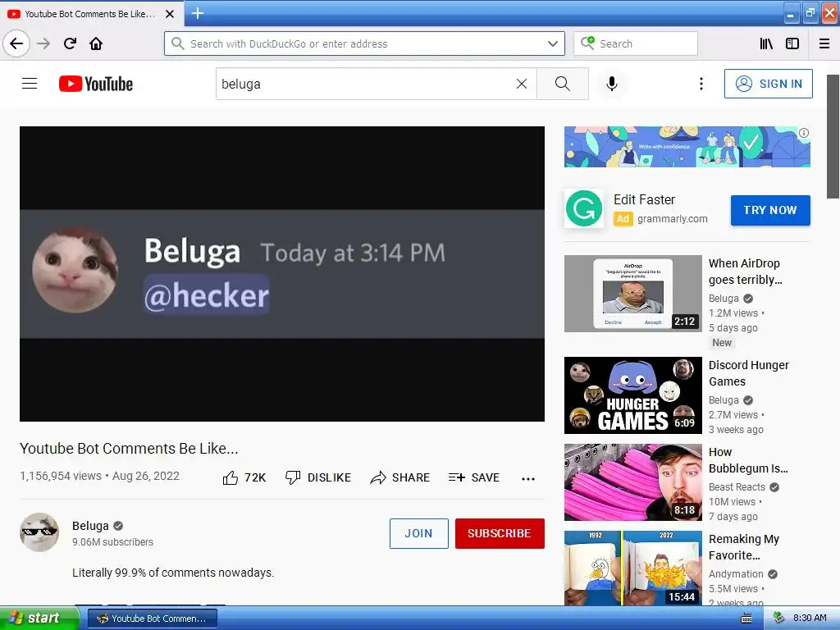Open the SHARE option

[x=399, y=477]
